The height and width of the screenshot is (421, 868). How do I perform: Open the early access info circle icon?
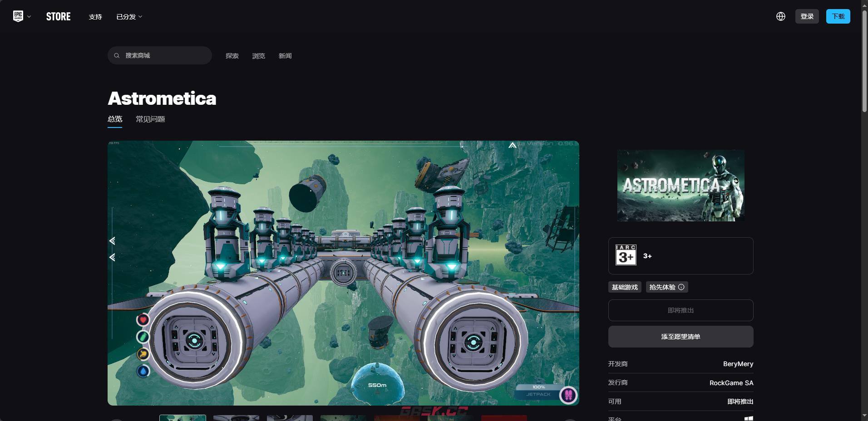click(681, 287)
